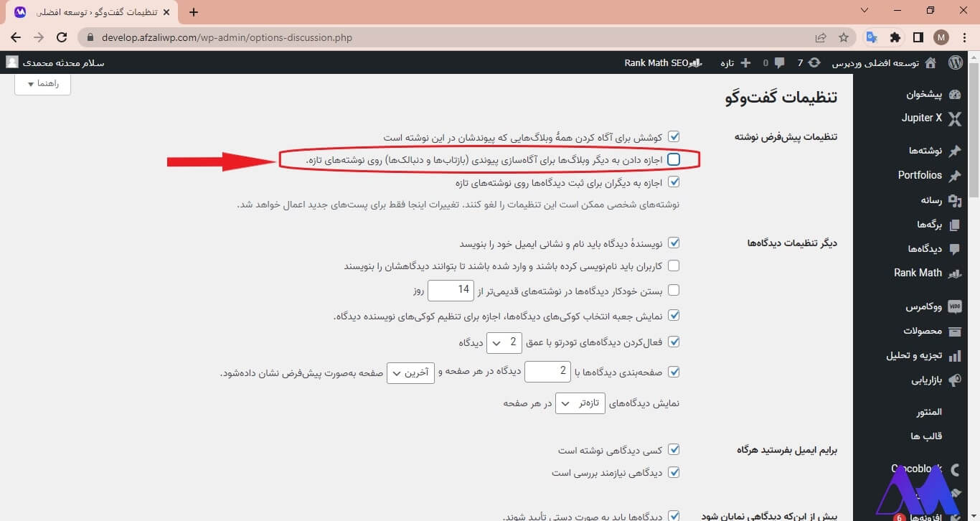The height and width of the screenshot is (521, 980).
Task: Open Rank Math SEO in admin bar
Action: click(663, 63)
